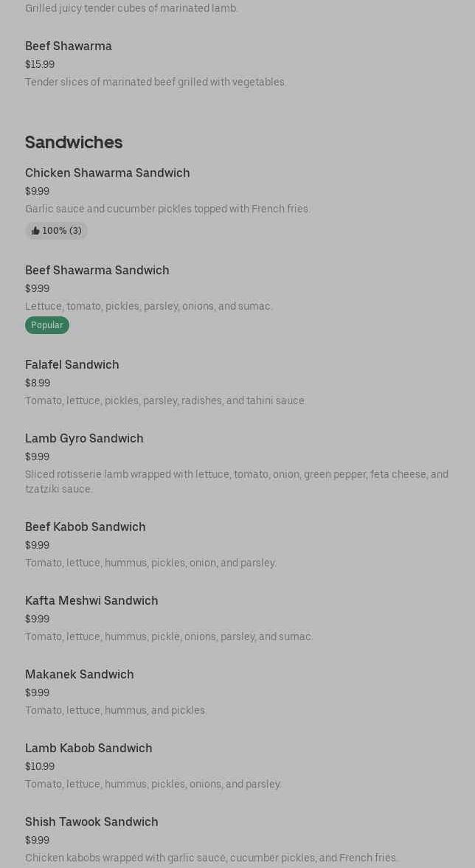Open the Lamb Gyro Sandwich item
This screenshot has width=475, height=868.
84,439
